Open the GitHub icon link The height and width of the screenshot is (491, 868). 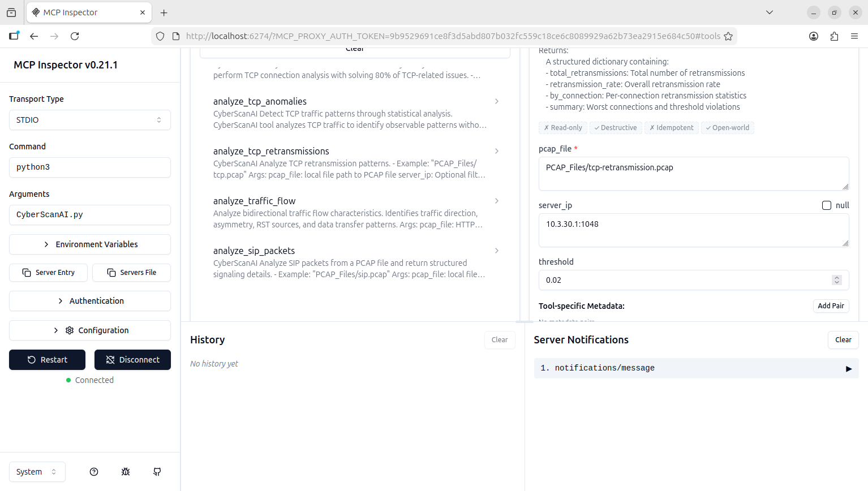(x=157, y=472)
